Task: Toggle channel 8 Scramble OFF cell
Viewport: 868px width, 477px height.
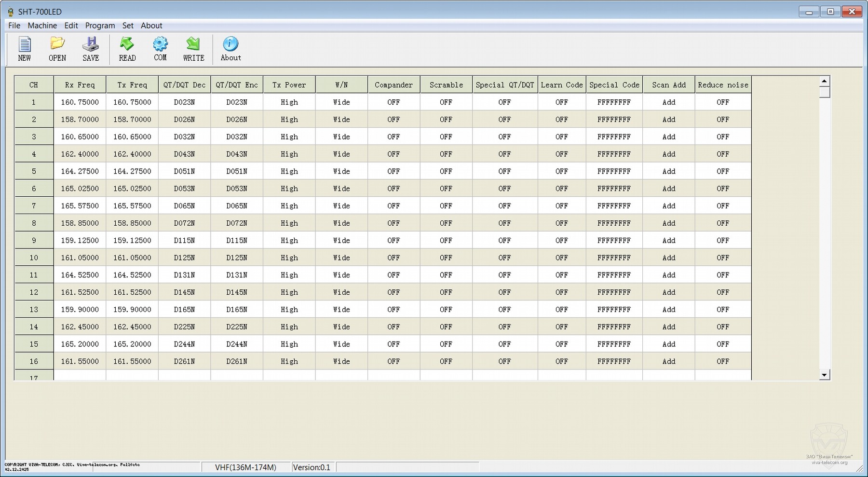Action: point(446,223)
